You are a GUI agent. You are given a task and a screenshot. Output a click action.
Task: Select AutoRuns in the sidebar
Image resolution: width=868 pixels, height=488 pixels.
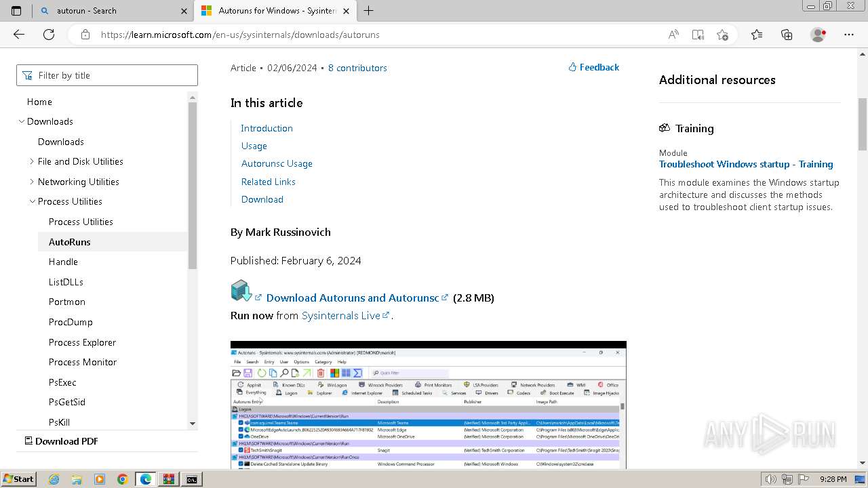click(x=112, y=242)
